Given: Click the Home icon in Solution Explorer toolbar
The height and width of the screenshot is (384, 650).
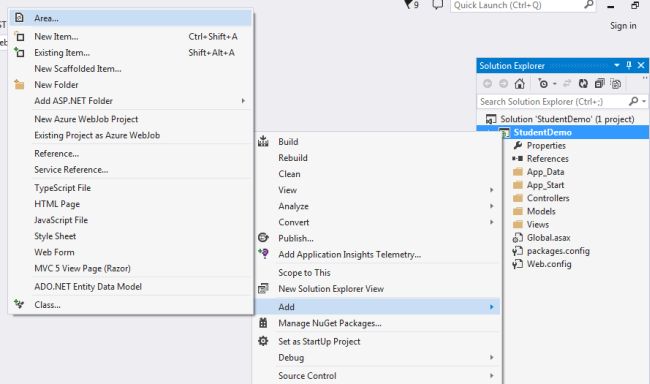Looking at the screenshot, I should click(x=519, y=84).
